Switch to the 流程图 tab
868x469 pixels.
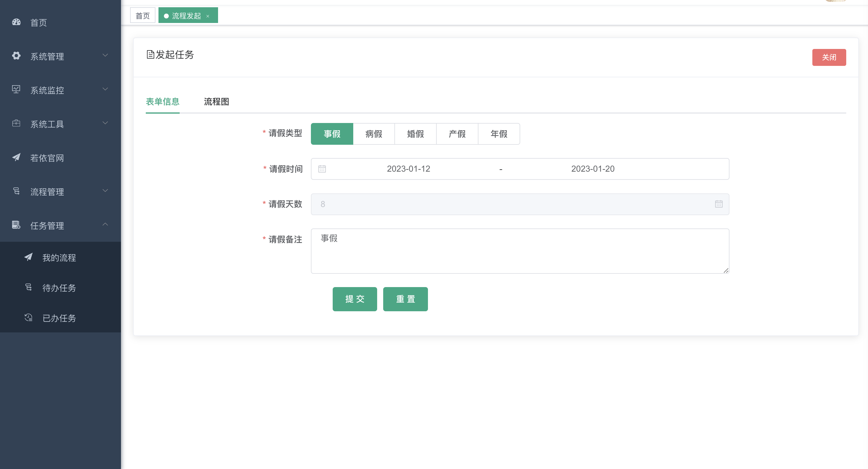coord(216,102)
